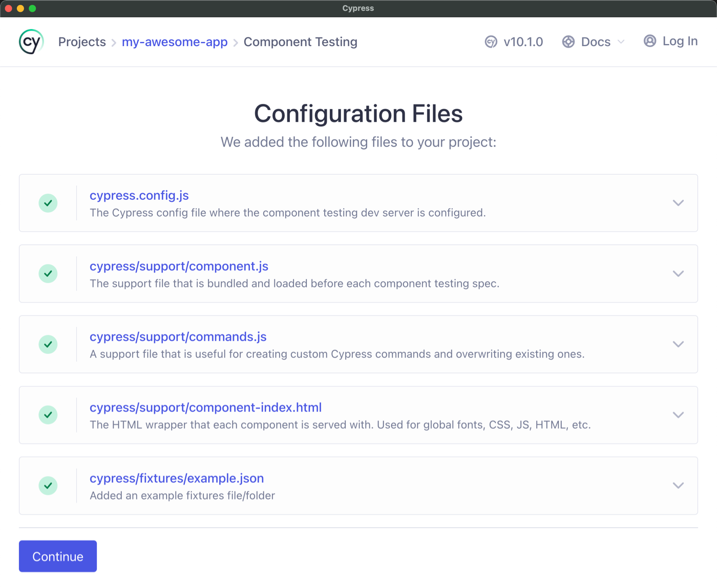Click Log In at top right
This screenshot has width=717, height=588.
[680, 41]
